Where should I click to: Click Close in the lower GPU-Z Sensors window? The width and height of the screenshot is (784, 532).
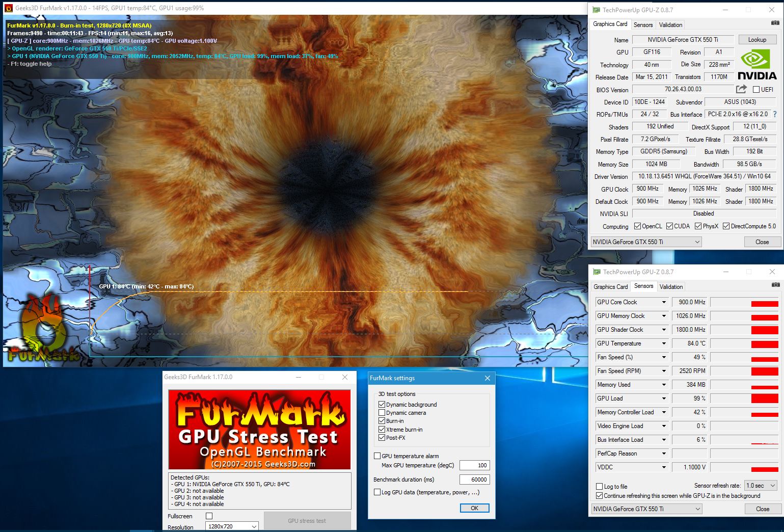coord(763,509)
